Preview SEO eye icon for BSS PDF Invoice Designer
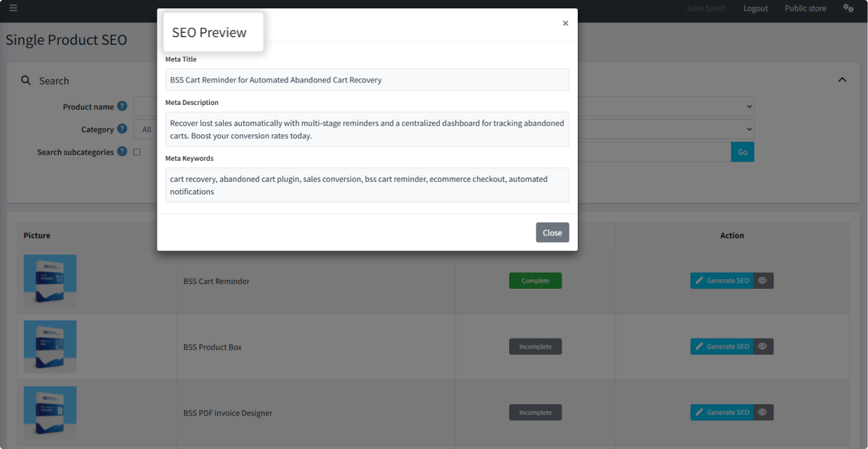This screenshot has height=449, width=868. 763,412
